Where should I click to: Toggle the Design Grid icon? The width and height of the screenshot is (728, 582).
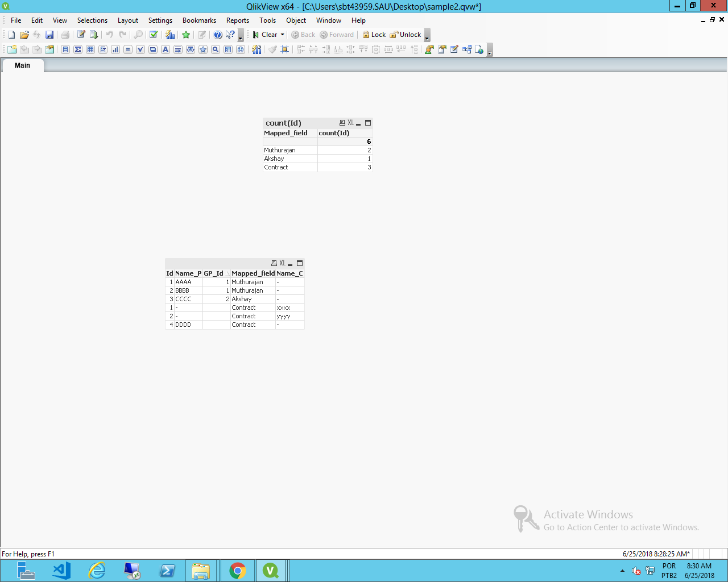pyautogui.click(x=285, y=49)
